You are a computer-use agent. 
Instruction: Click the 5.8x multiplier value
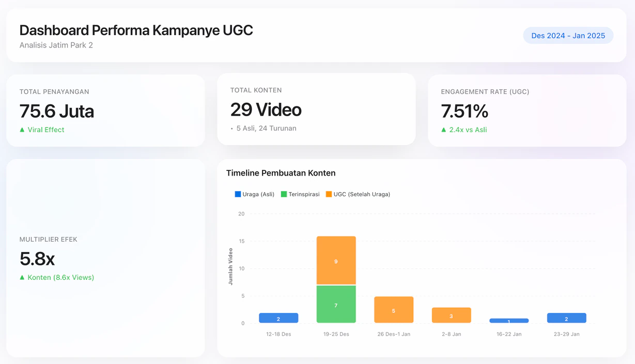pyautogui.click(x=37, y=259)
